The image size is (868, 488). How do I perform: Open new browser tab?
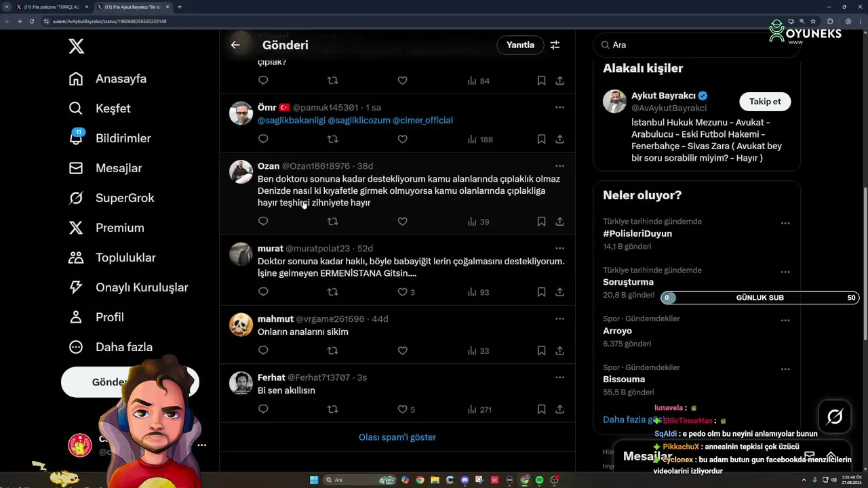pos(179,7)
